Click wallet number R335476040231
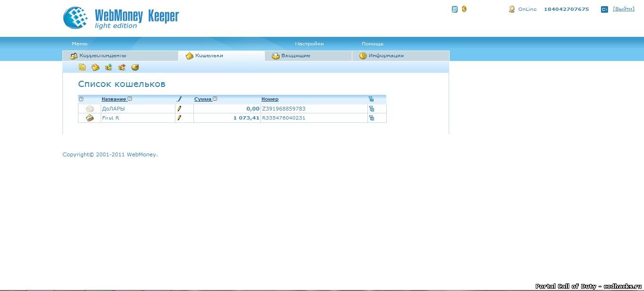Viewport: 644px width, 291px height. click(x=284, y=118)
